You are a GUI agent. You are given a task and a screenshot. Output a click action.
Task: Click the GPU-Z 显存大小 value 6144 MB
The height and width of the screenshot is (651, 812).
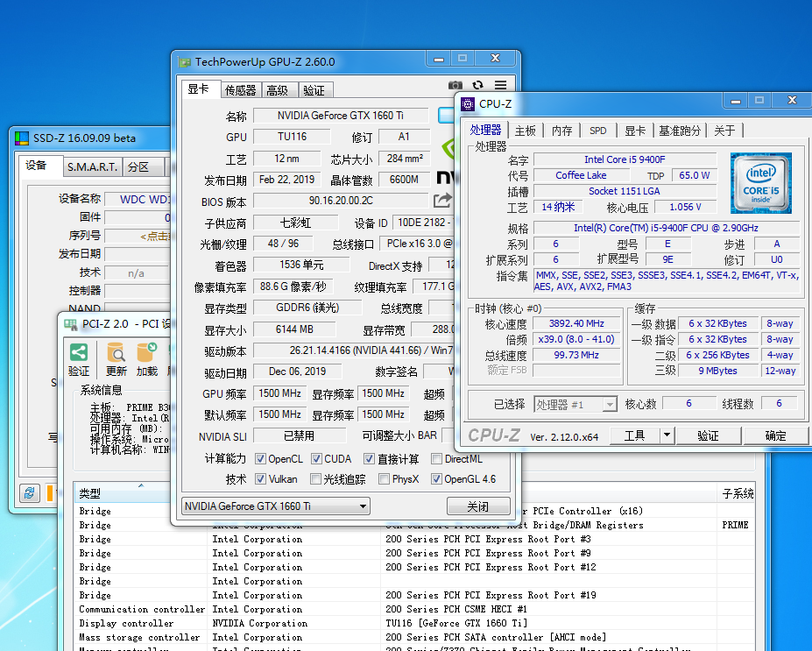click(294, 329)
